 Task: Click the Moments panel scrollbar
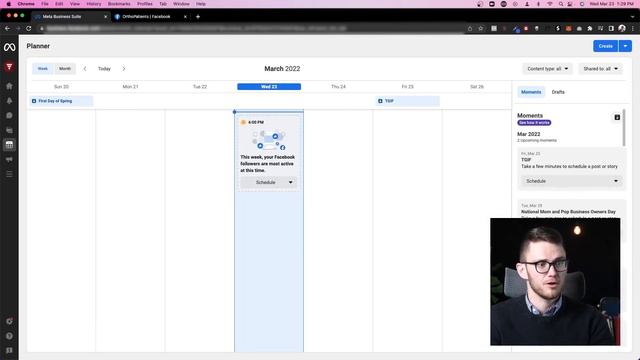(624, 127)
